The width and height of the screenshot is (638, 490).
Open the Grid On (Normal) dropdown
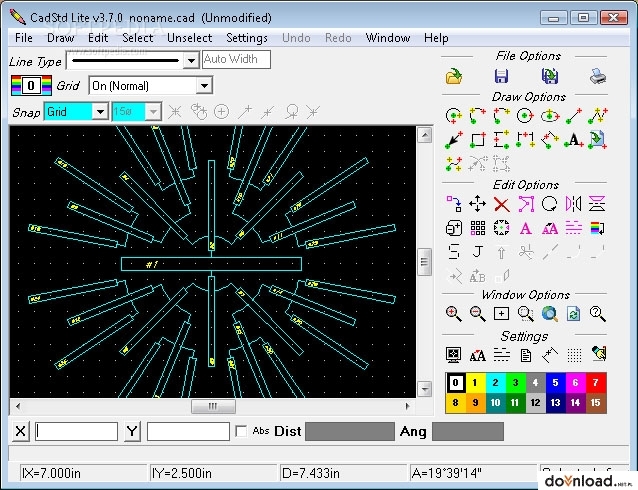204,86
